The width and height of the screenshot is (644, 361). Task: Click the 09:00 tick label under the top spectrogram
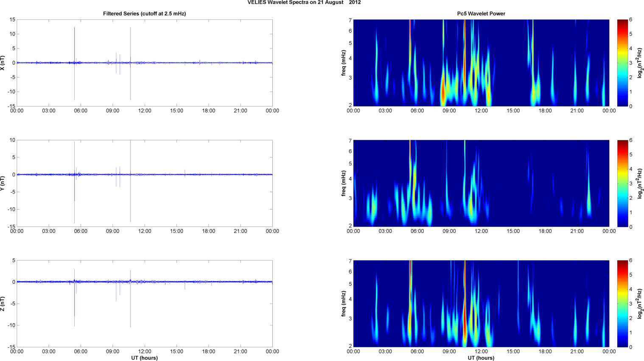(x=449, y=111)
